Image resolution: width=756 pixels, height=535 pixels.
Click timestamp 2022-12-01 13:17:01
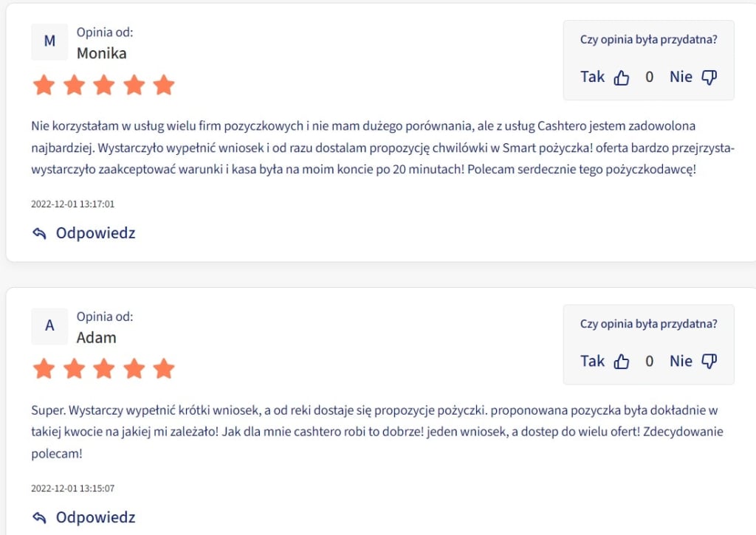pyautogui.click(x=73, y=204)
